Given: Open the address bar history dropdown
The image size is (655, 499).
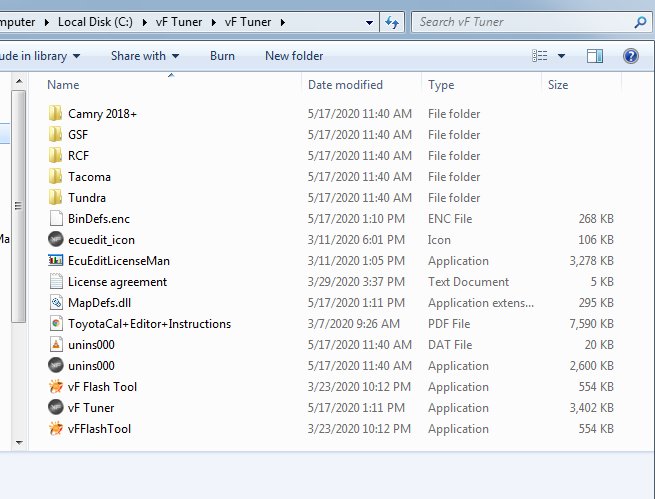Looking at the screenshot, I should [x=369, y=23].
